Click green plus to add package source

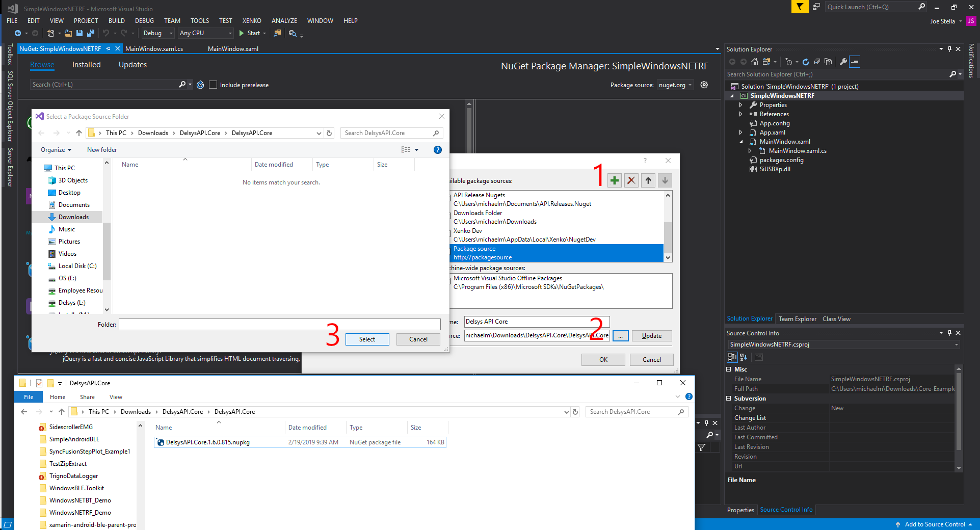click(x=615, y=180)
